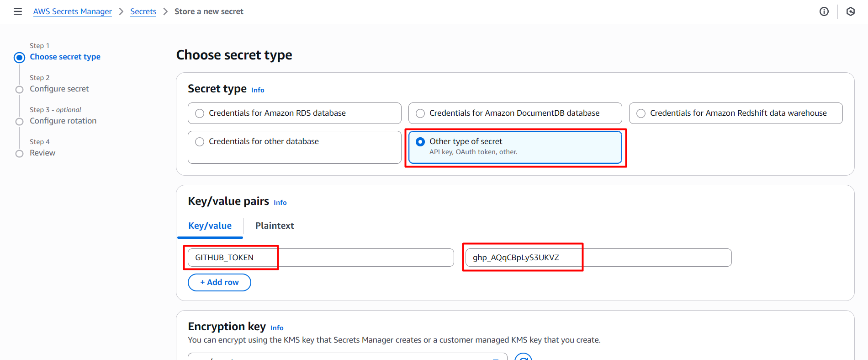
Task: Go to Secrets breadcrumb link
Action: click(x=143, y=11)
